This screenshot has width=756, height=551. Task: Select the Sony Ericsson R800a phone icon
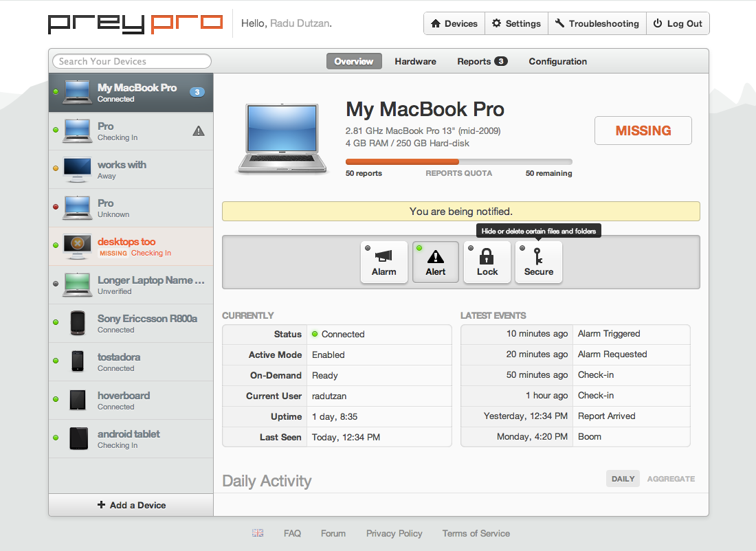click(78, 323)
